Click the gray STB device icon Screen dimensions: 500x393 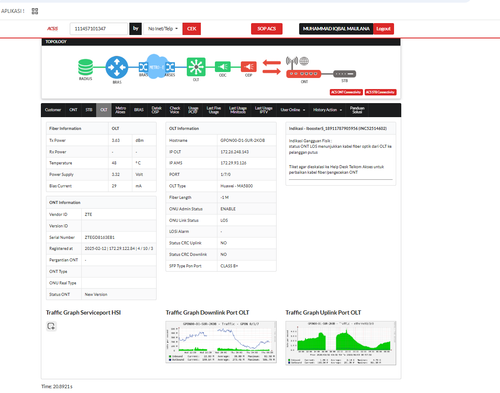tap(345, 74)
